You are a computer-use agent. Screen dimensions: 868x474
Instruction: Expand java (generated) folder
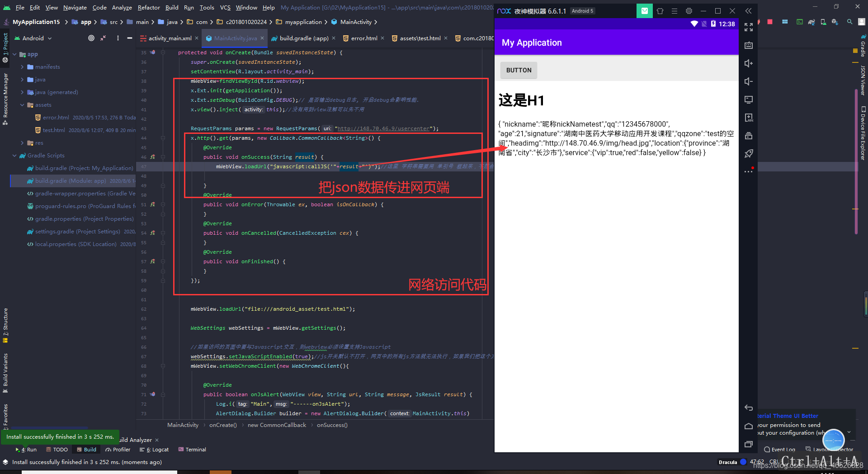pyautogui.click(x=22, y=92)
